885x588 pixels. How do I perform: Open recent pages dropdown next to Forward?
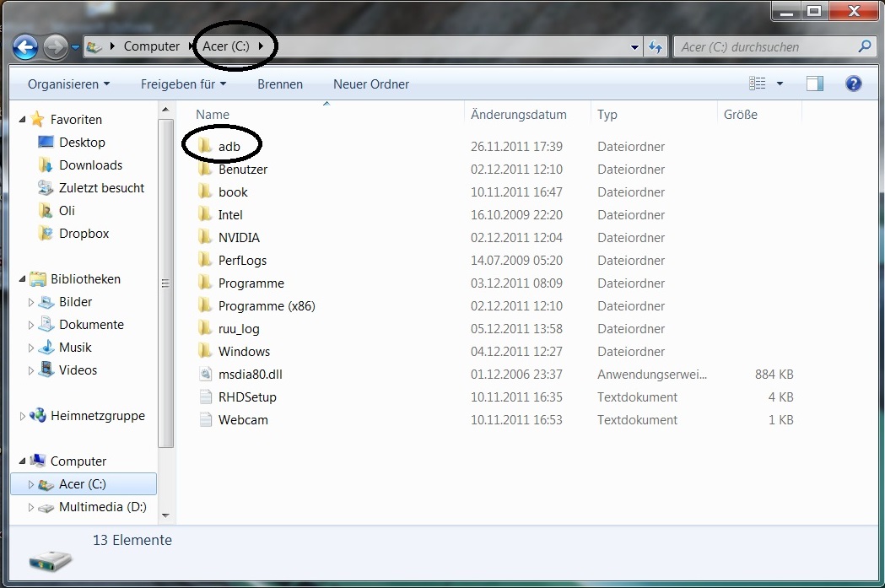tap(75, 47)
